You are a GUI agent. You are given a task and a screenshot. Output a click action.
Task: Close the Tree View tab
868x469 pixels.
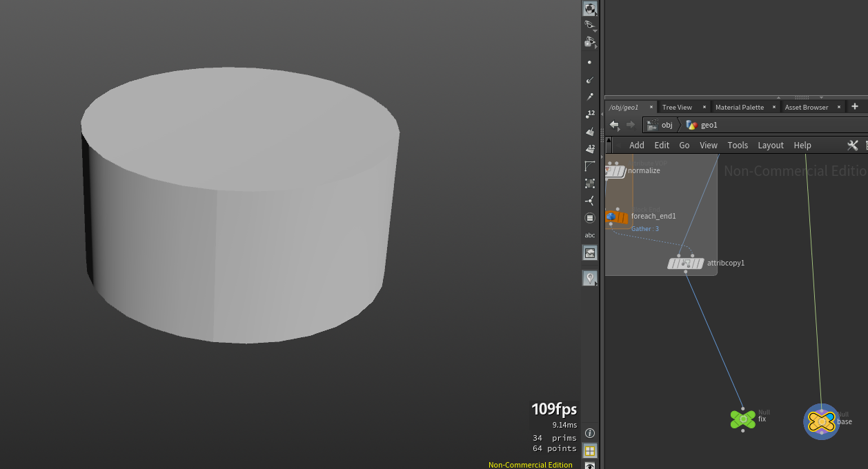coord(704,107)
